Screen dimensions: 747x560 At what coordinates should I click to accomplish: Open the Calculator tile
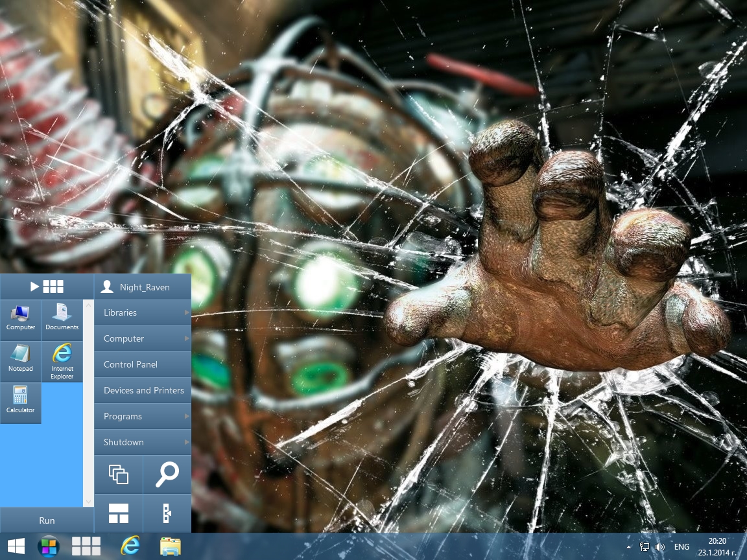coord(21,402)
